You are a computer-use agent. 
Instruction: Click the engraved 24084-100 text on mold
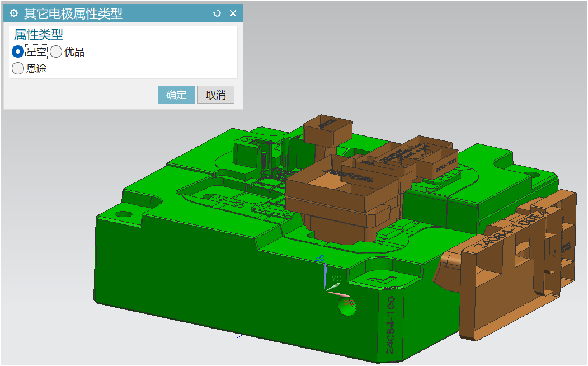pos(391,325)
